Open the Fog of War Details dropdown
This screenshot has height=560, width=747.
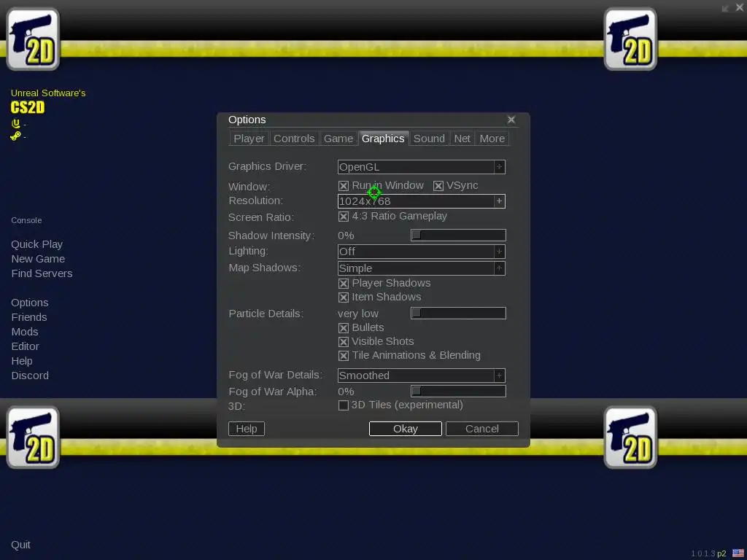pos(422,376)
